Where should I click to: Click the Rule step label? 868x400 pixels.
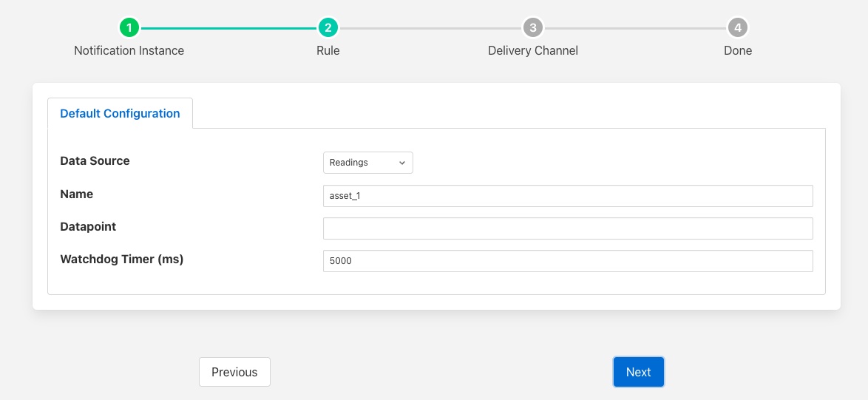pos(328,51)
